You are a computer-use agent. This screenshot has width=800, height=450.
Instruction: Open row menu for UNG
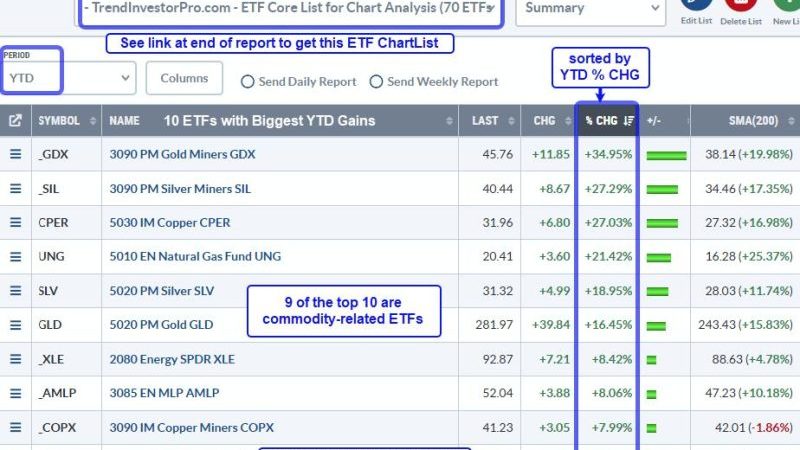click(x=15, y=257)
